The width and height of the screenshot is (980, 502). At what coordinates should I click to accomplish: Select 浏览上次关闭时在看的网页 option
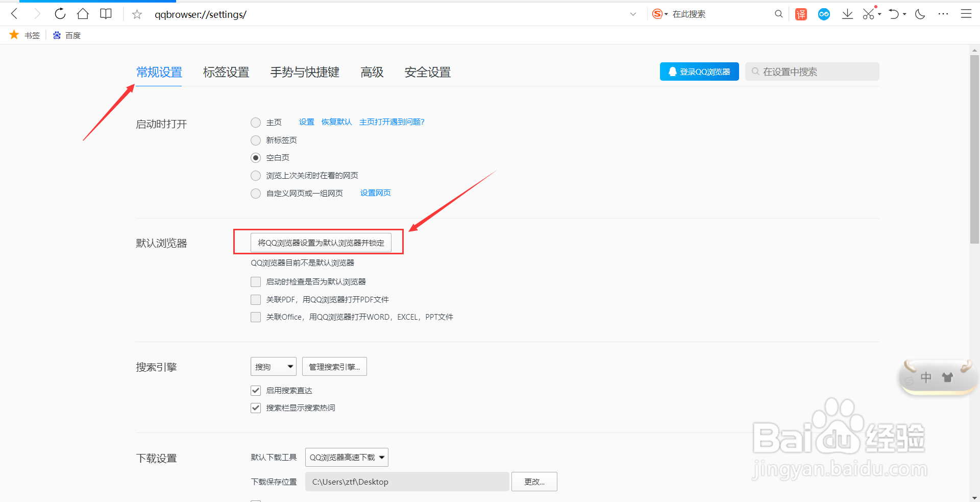(x=256, y=176)
